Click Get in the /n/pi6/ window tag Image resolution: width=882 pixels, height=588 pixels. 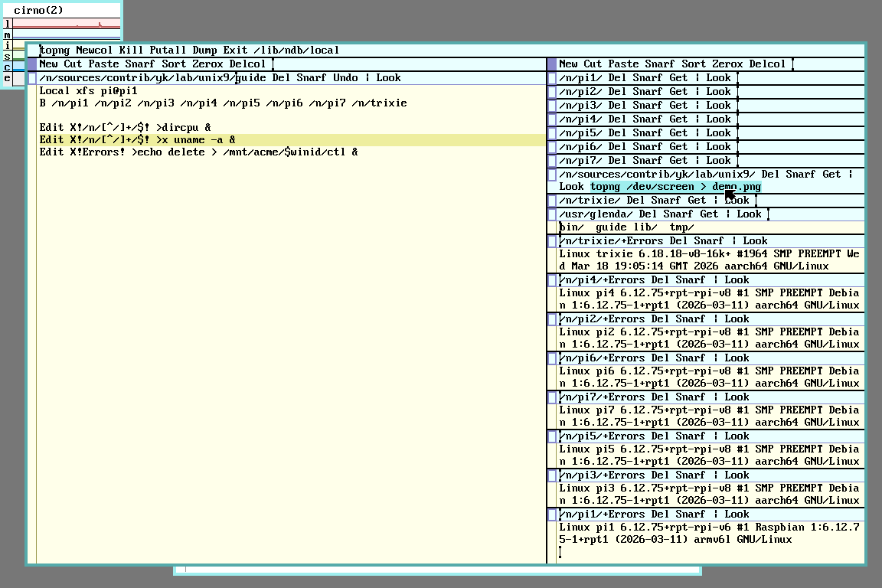[x=678, y=147]
